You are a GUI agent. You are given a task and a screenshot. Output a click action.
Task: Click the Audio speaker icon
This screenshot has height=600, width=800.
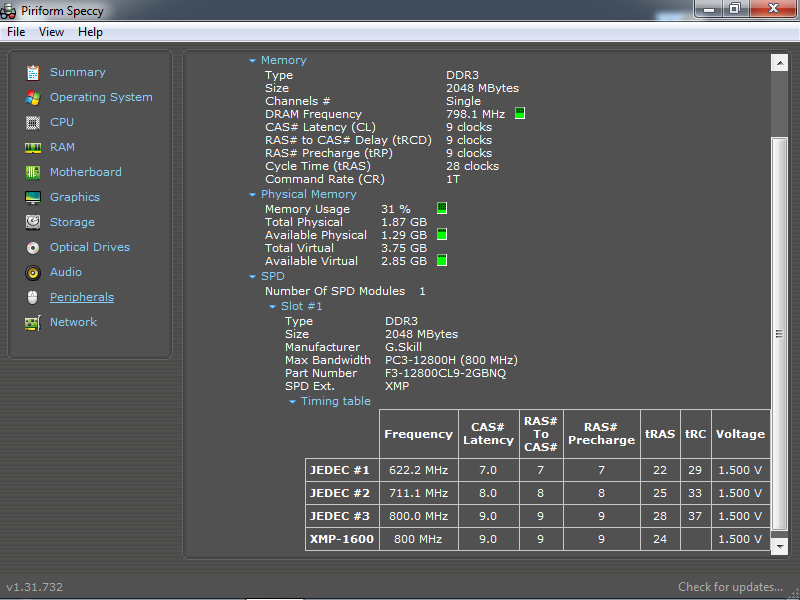pos(33,272)
